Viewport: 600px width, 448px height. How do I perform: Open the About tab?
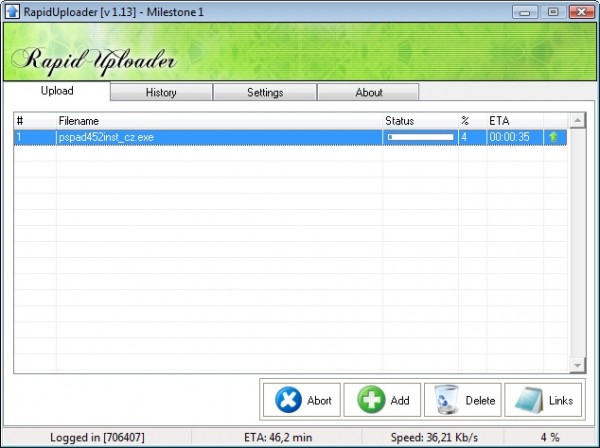pos(368,92)
